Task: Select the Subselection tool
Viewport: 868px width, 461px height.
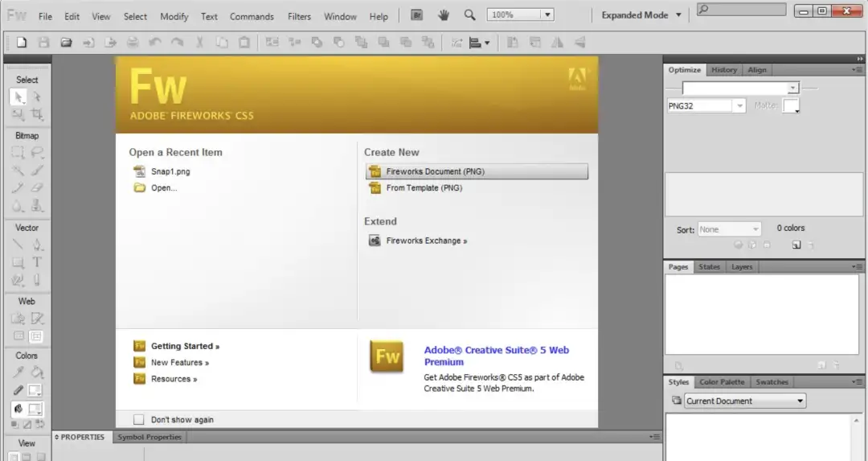Action: coord(36,97)
